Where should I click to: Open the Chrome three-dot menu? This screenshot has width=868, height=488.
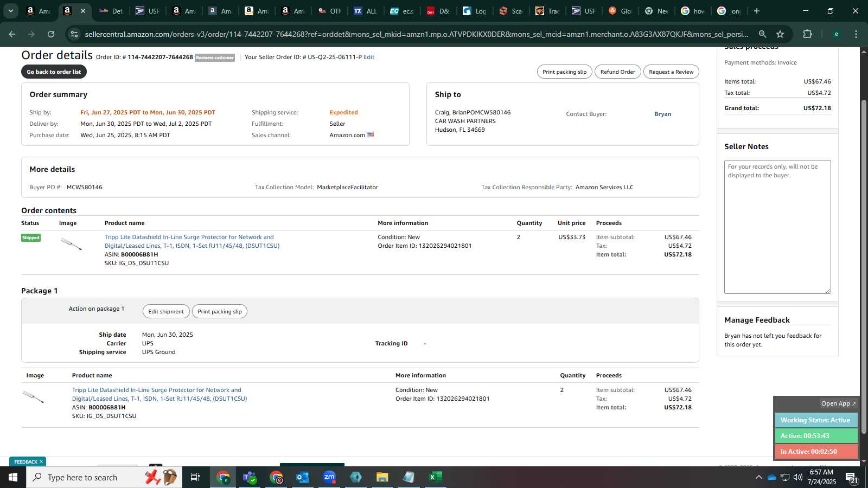[x=856, y=34]
